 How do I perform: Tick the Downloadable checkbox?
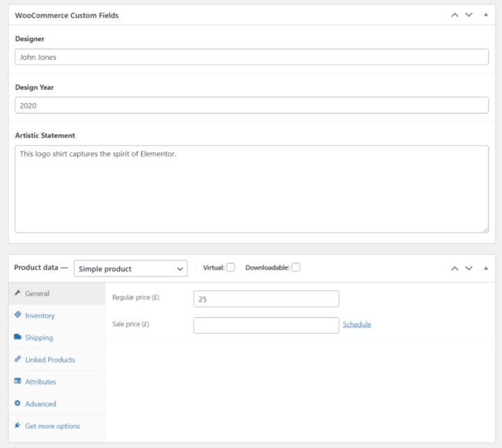296,268
